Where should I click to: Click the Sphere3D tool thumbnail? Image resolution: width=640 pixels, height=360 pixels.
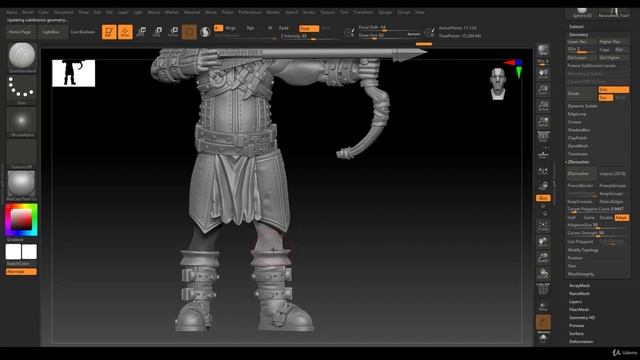tap(582, 12)
